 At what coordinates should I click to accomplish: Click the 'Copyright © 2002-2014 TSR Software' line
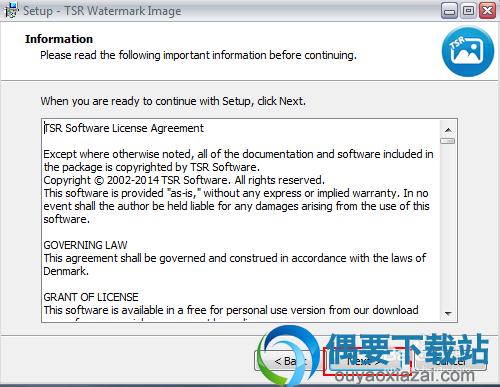[184, 180]
